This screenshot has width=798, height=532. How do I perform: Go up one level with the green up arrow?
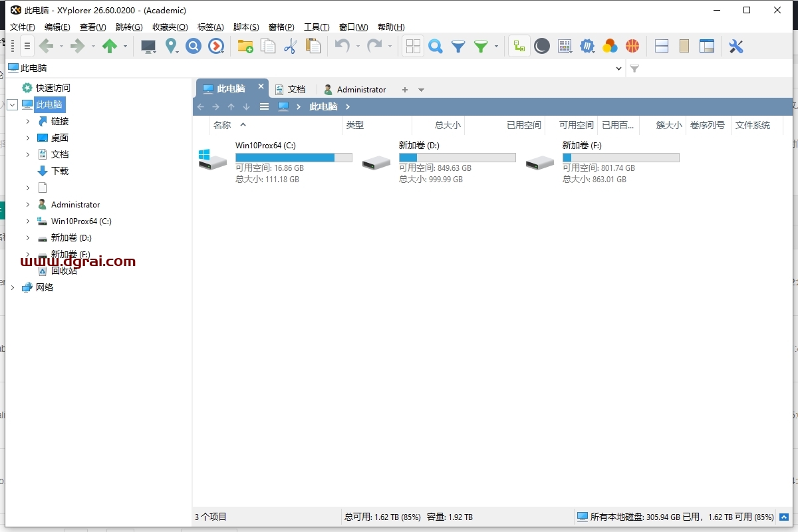click(110, 47)
